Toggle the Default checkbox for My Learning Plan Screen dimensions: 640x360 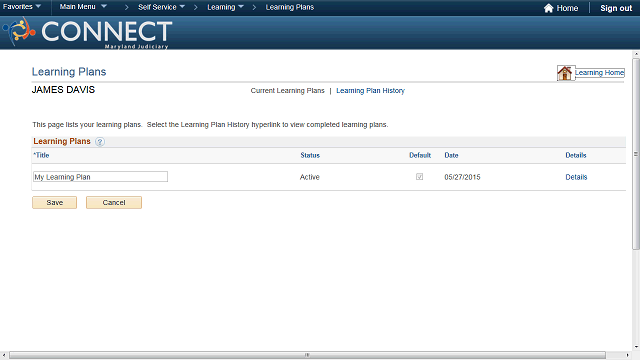419,177
